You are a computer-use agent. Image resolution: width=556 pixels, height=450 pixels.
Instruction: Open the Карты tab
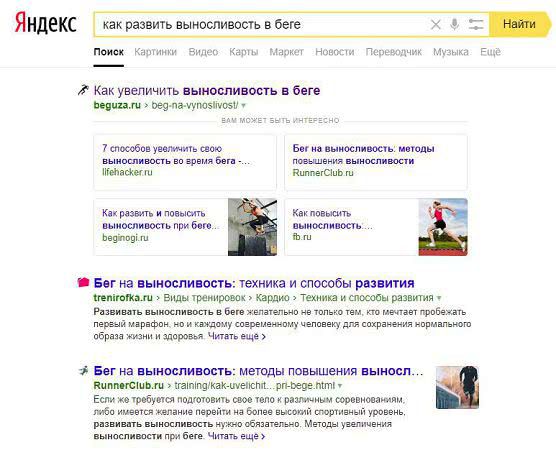pyautogui.click(x=244, y=52)
